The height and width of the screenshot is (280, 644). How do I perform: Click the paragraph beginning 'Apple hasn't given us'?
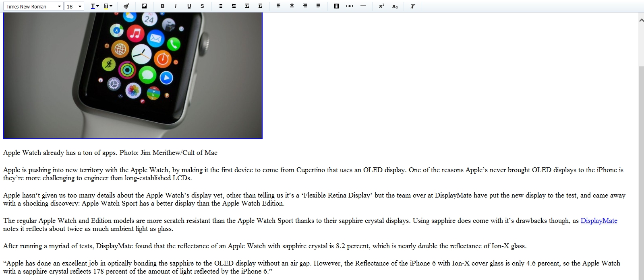click(x=314, y=199)
